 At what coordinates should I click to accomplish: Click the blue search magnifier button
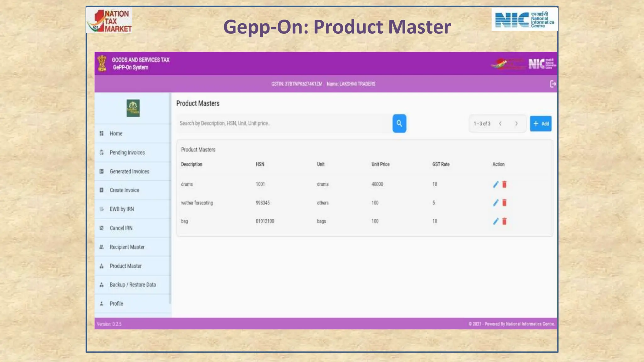(x=399, y=123)
